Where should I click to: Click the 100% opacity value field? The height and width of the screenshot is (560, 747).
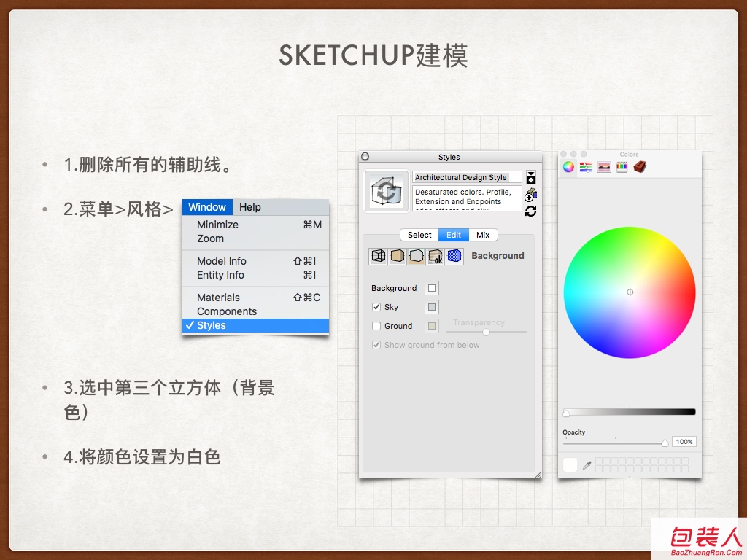point(684,442)
